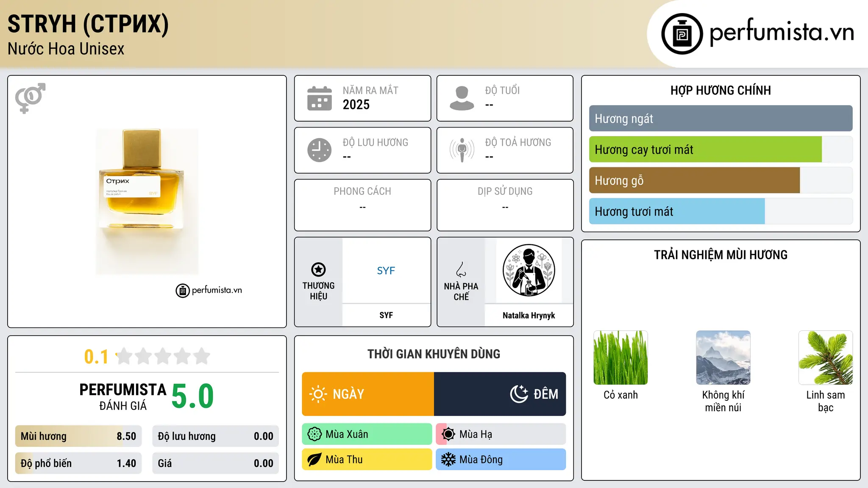
Task: Click the Hương tươi mát accord bar
Action: [721, 211]
